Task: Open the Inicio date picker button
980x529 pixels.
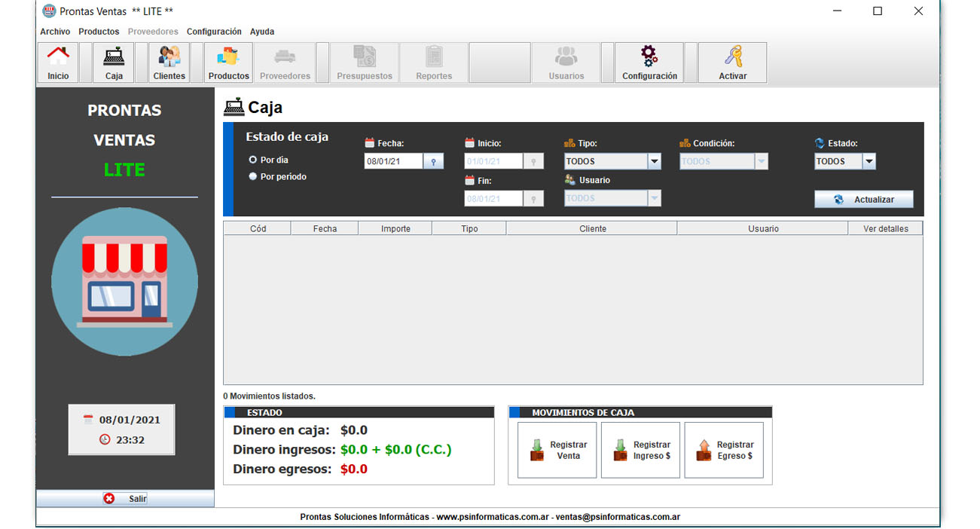Action: pyautogui.click(x=533, y=161)
